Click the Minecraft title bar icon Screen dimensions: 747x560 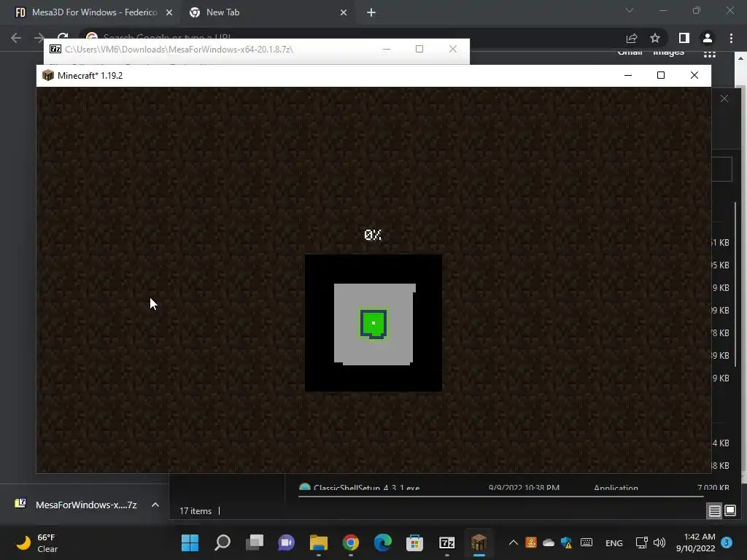pos(48,75)
